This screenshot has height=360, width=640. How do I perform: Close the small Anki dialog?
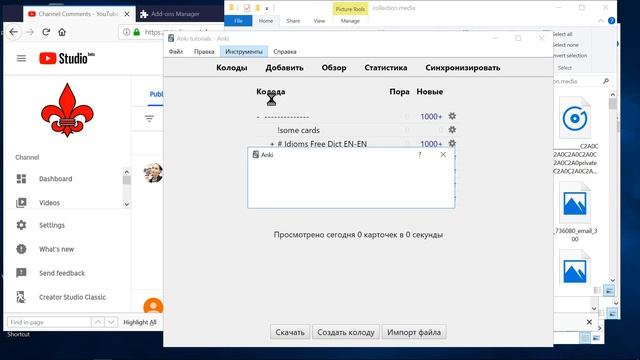(x=443, y=154)
